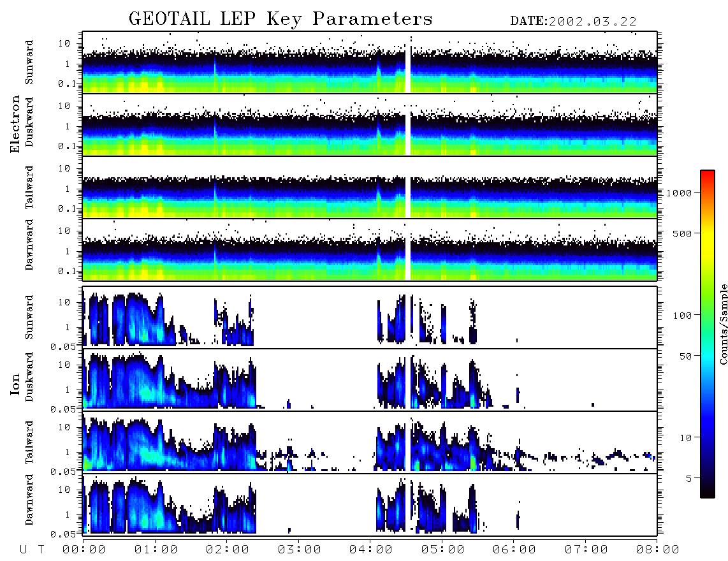This screenshot has height=561, width=728.
Task: Click the "08:00" time tick label
Action: pos(658,550)
